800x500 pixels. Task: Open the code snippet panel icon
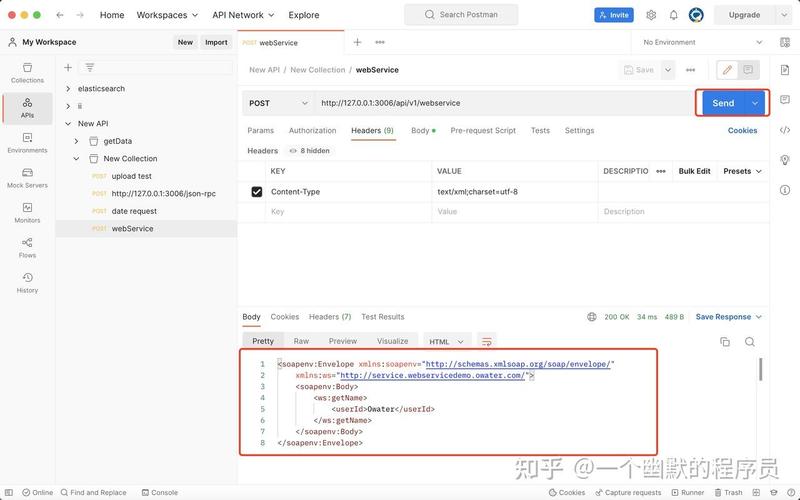[x=785, y=130]
